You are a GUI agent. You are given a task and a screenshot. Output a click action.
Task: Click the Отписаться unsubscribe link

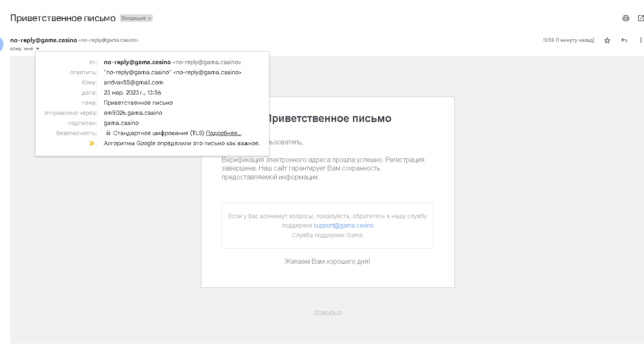pos(327,312)
